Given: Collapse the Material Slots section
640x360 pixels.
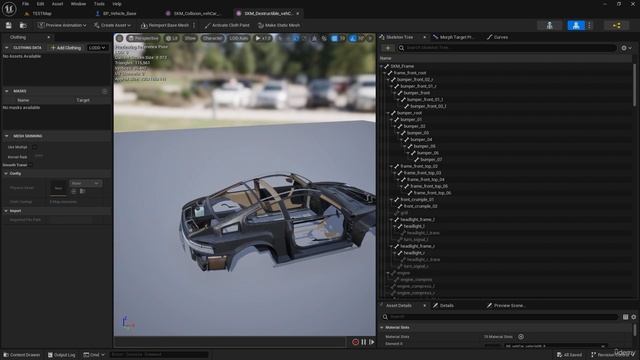Looking at the screenshot, I should (382, 327).
